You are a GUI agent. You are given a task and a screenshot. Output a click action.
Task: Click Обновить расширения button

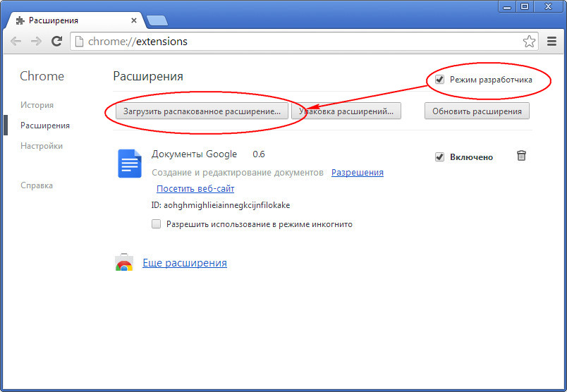(477, 111)
